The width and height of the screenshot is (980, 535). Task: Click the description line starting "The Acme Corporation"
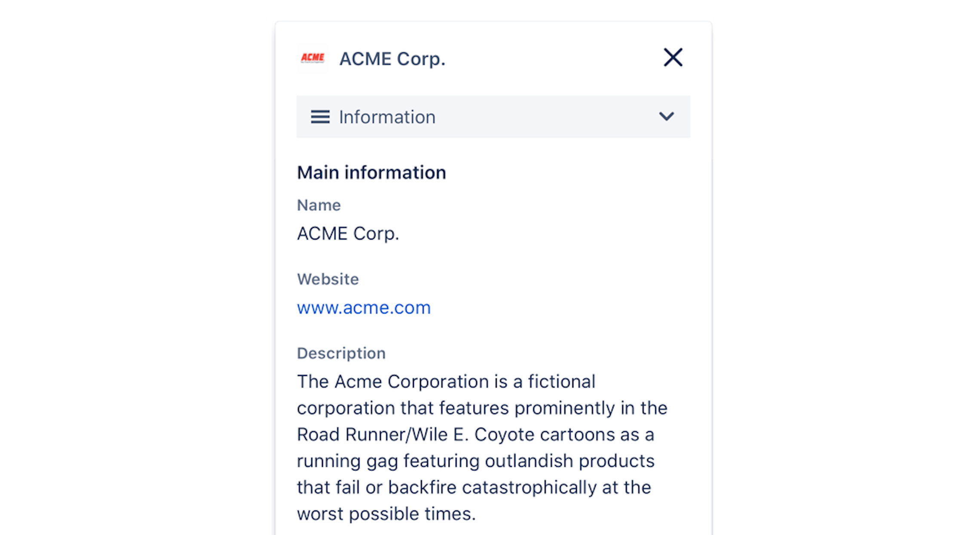click(x=446, y=381)
